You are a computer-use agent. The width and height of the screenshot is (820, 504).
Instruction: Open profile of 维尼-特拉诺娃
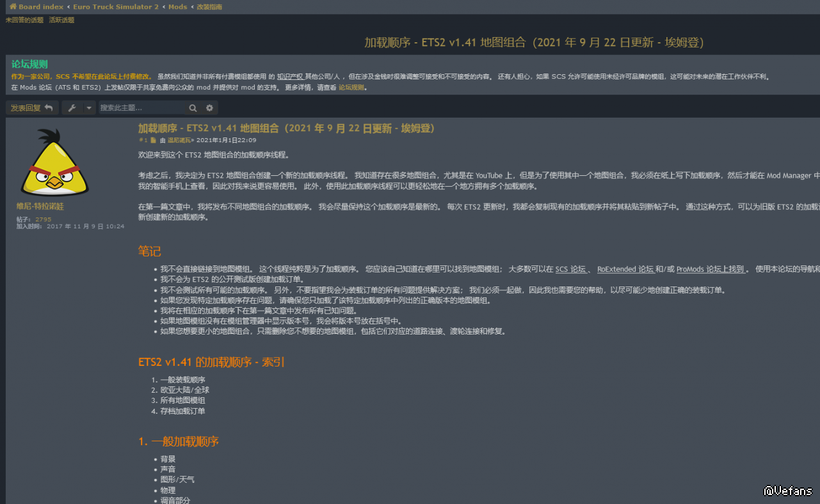pos(40,207)
